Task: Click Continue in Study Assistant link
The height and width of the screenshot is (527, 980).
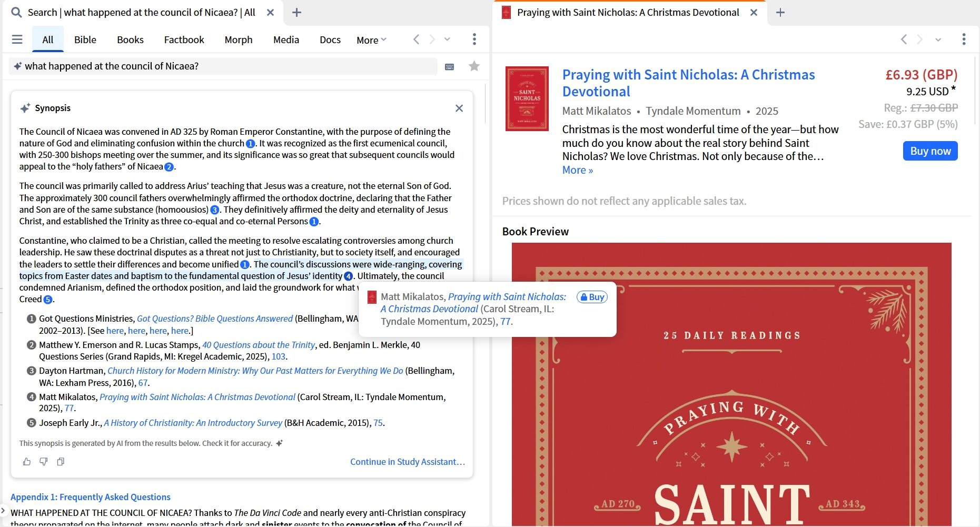Action: click(408, 462)
